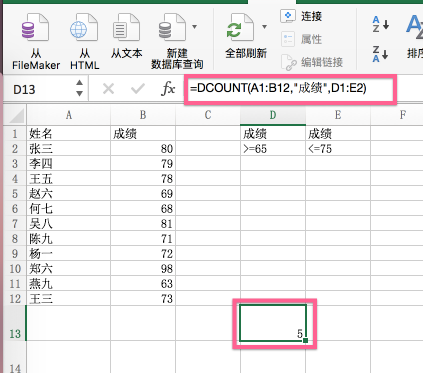Image resolution: width=423 pixels, height=373 pixels.
Task: Expand the new database query dropdown arrow
Action: coord(194,27)
